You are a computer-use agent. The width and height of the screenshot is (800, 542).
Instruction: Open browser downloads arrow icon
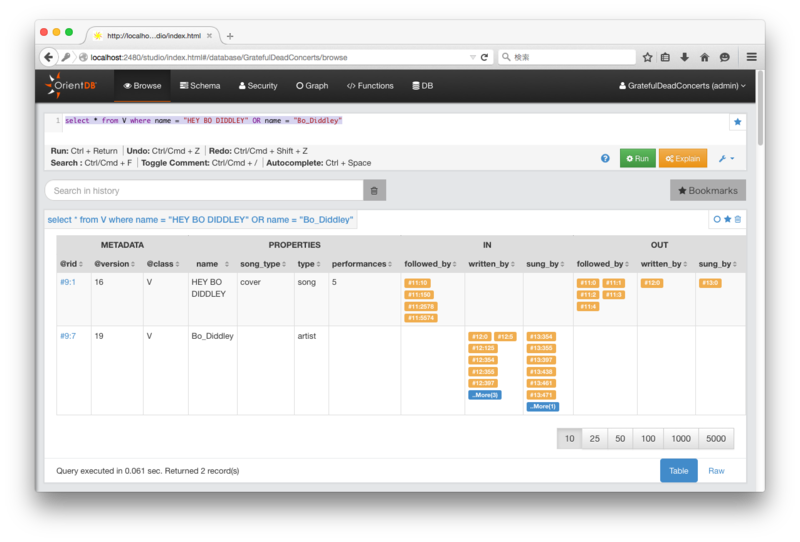(685, 57)
